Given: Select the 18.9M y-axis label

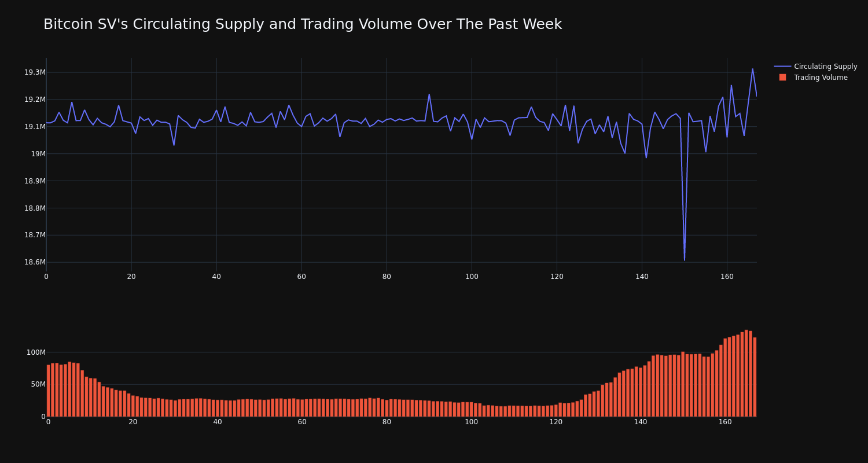Looking at the screenshot, I should pyautogui.click(x=35, y=181).
